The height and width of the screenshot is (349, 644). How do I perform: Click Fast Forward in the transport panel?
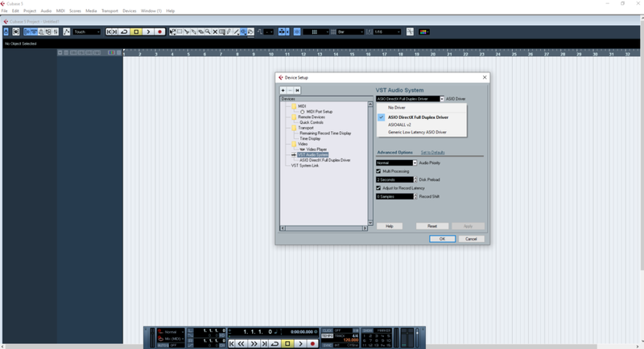[x=254, y=343]
